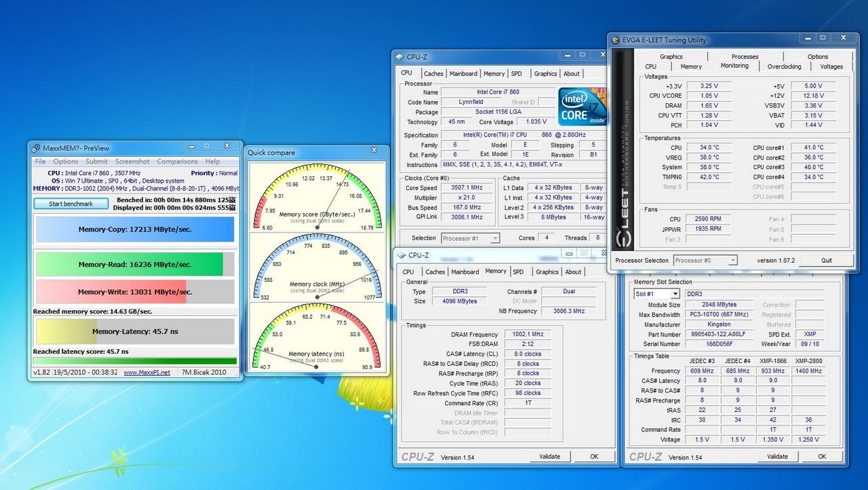
Task: Open the Slot #1 dropdown in the CPU-Z SPD window
Action: point(656,294)
